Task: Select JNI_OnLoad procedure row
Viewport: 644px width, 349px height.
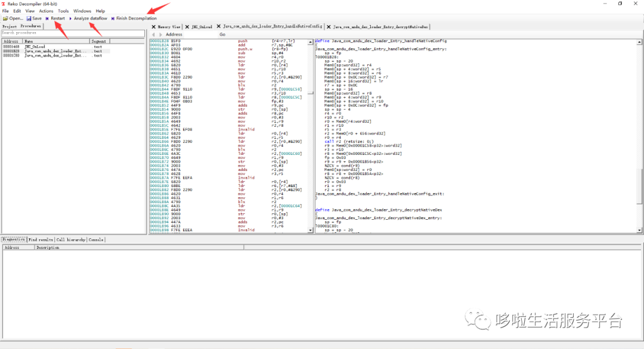Action: [x=56, y=47]
